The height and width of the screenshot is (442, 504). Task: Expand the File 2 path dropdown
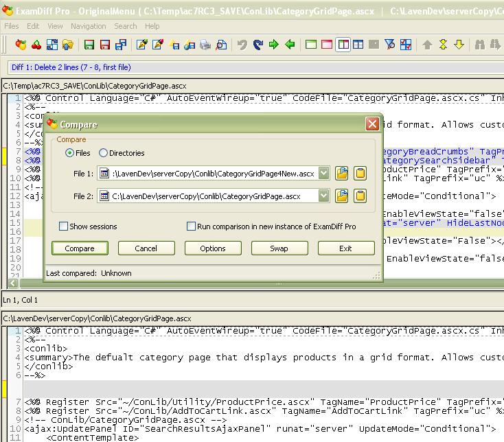(323, 196)
